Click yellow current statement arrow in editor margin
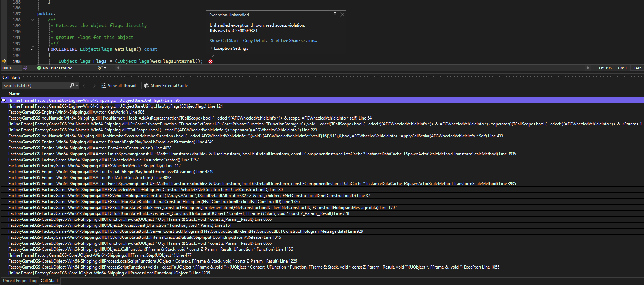Screen dimensions: 644x285 click(4, 61)
